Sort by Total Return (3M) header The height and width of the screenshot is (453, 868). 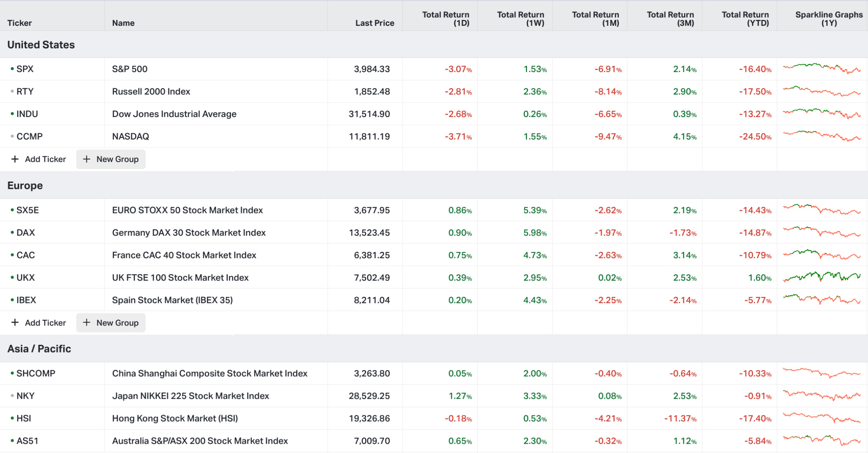[670, 19]
